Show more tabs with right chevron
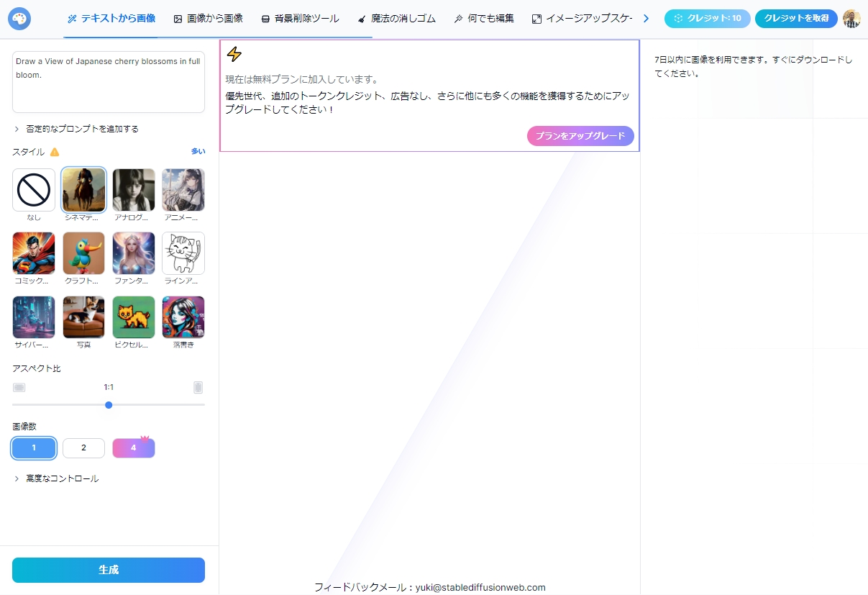Screen dimensions: 868x595 click(x=646, y=19)
